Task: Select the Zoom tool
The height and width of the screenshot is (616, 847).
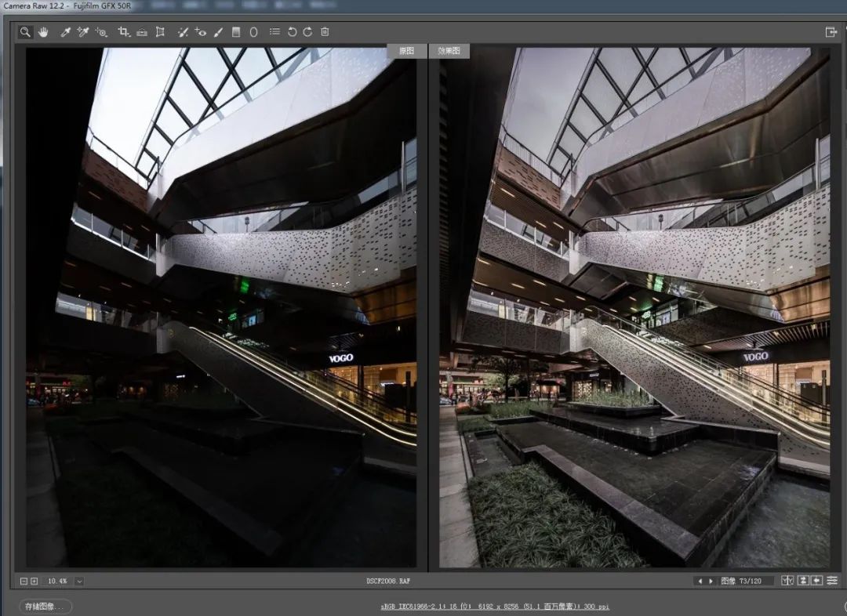Action: (25, 32)
